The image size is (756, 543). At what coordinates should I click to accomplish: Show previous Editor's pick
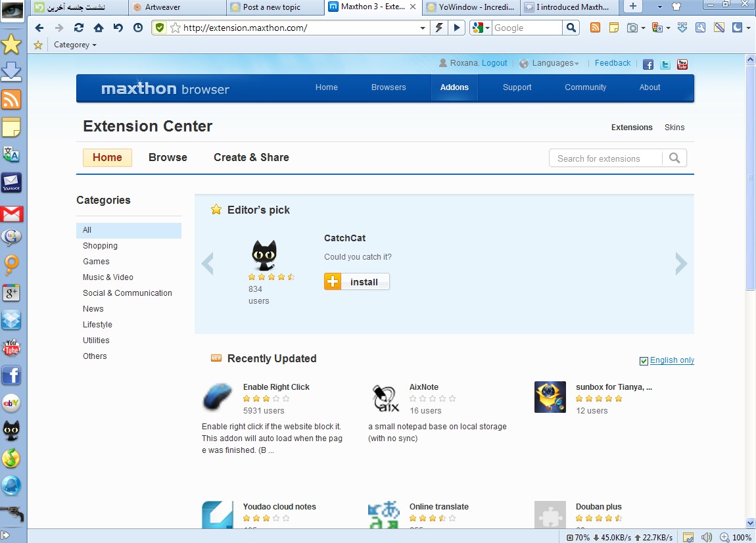coord(207,264)
